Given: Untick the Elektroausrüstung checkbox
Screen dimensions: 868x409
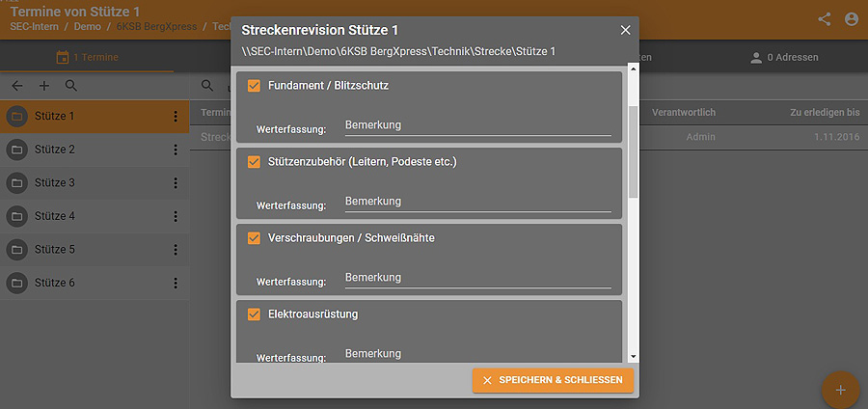Looking at the screenshot, I should 255,314.
